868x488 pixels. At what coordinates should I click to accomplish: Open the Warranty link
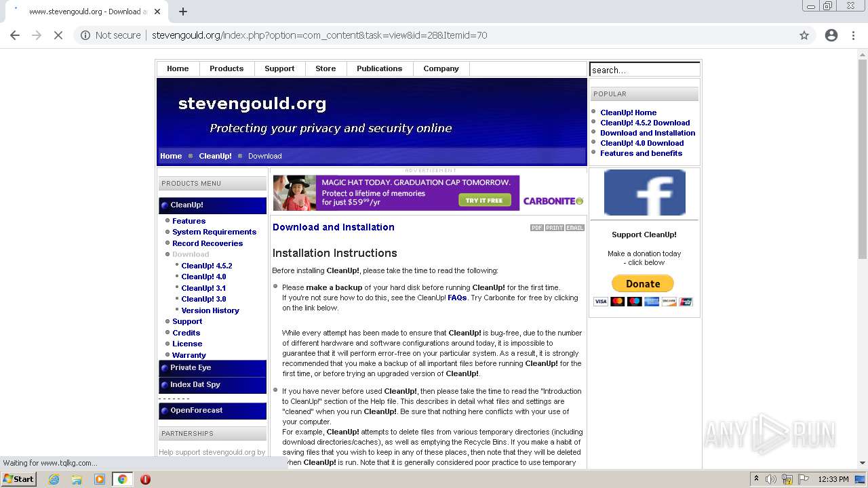pyautogui.click(x=189, y=355)
